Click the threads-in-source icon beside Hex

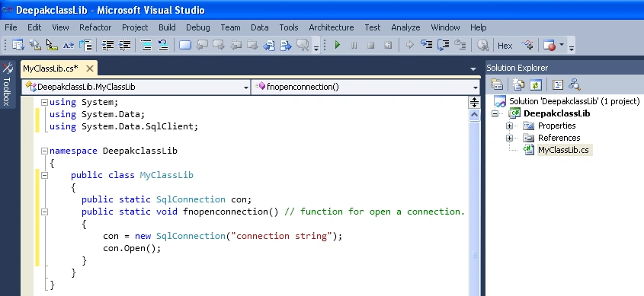click(527, 45)
